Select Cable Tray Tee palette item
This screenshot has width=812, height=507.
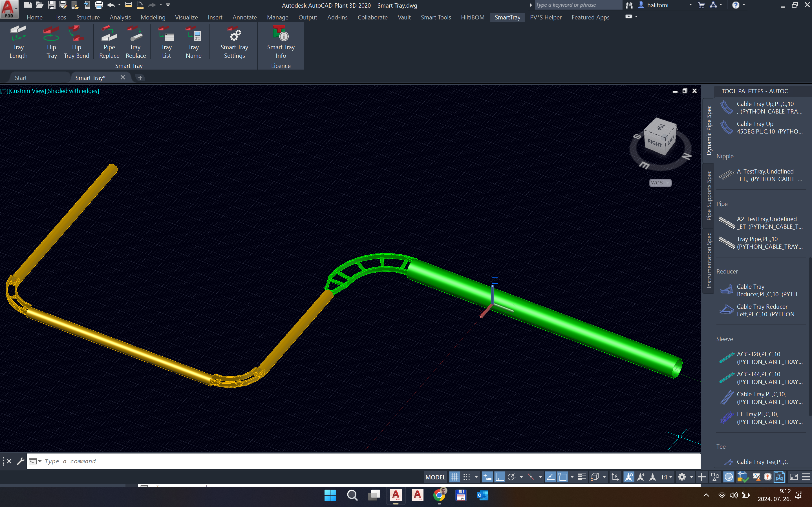[762, 462]
